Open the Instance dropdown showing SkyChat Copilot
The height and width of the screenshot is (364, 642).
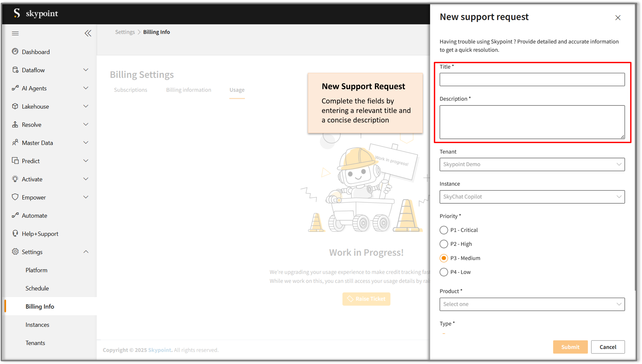click(532, 197)
